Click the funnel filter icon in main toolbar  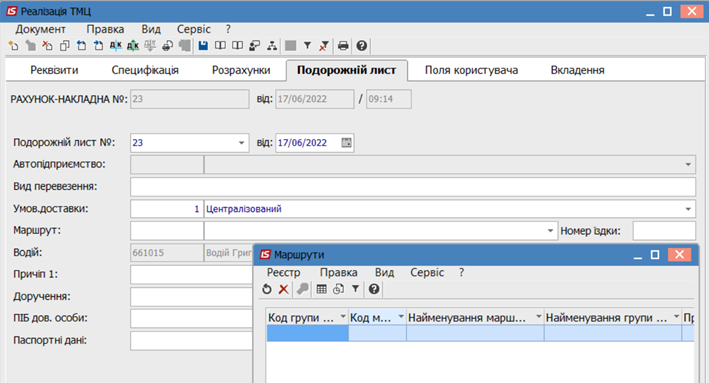coord(307,46)
